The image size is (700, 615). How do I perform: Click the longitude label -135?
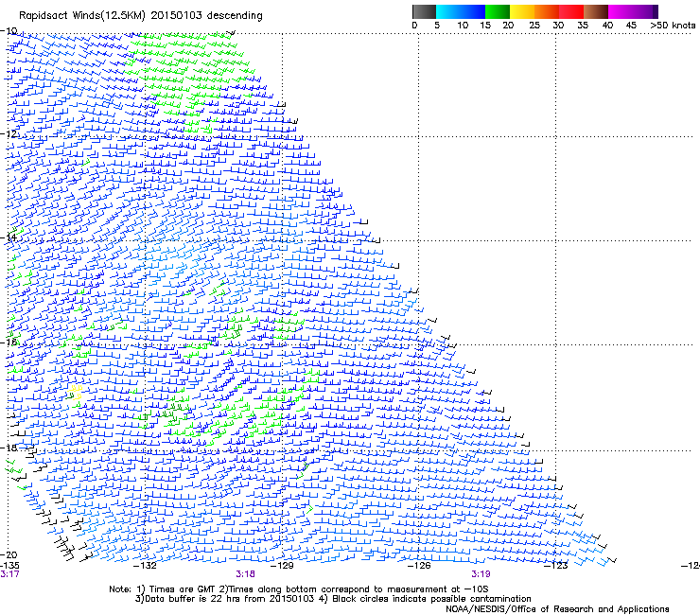(x=9, y=566)
